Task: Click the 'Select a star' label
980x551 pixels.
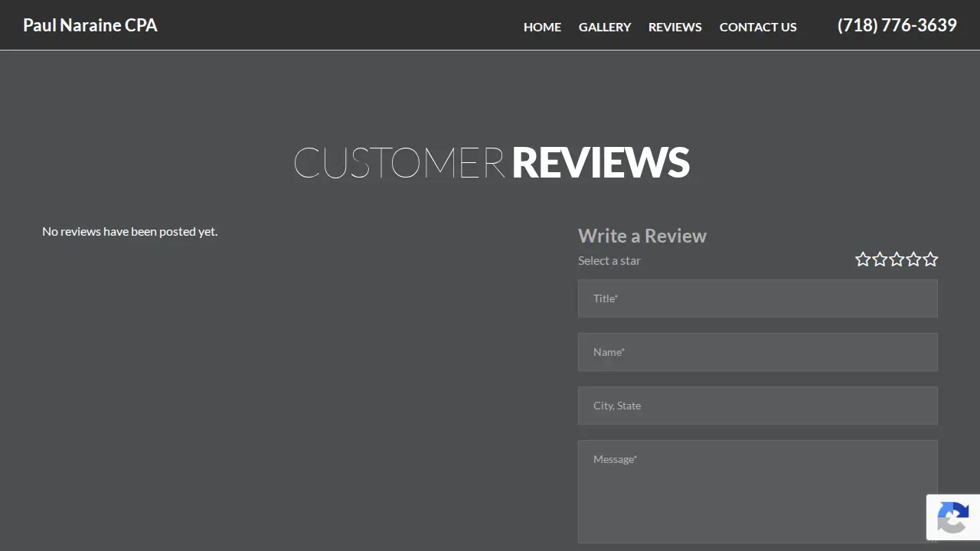Action: click(609, 260)
